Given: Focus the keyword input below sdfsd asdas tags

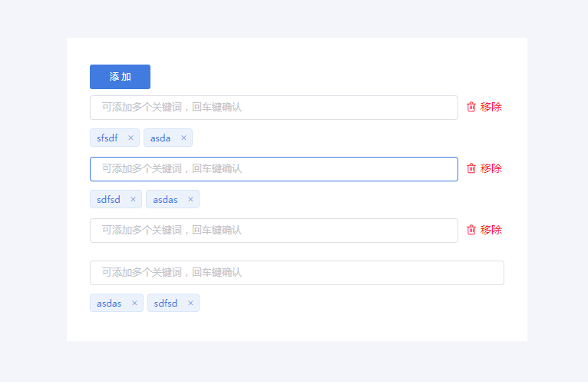Looking at the screenshot, I should [274, 231].
